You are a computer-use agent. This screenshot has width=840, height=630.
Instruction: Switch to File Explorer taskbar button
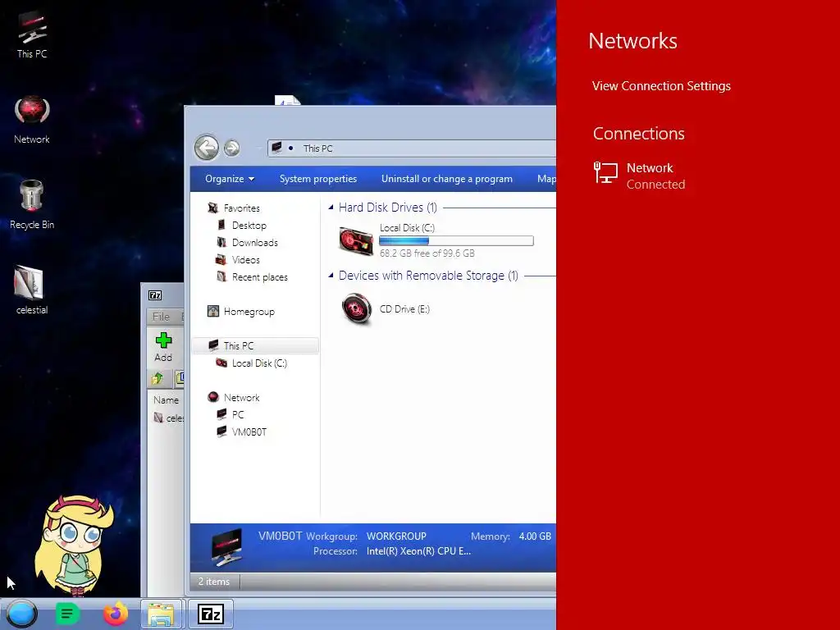coord(162,614)
